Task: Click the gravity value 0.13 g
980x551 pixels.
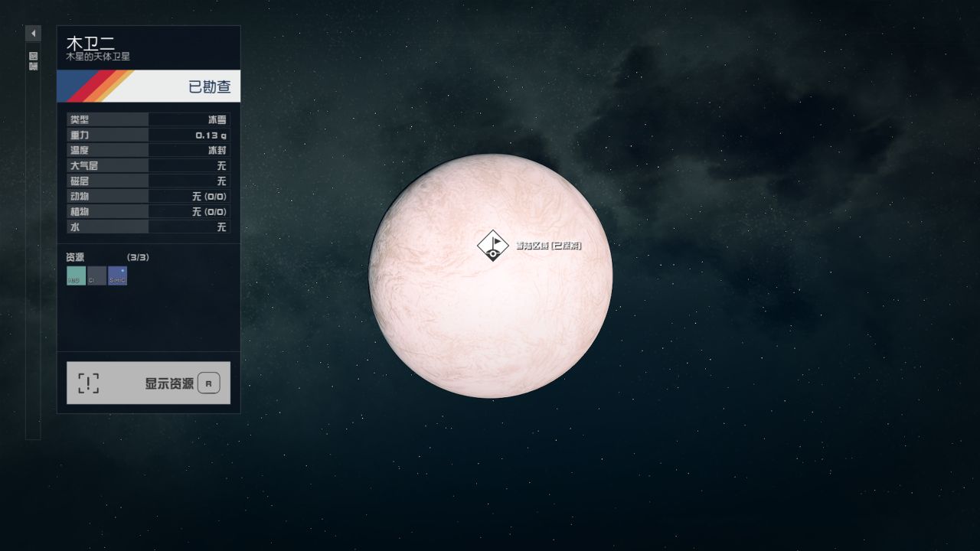Action: pyautogui.click(x=211, y=135)
